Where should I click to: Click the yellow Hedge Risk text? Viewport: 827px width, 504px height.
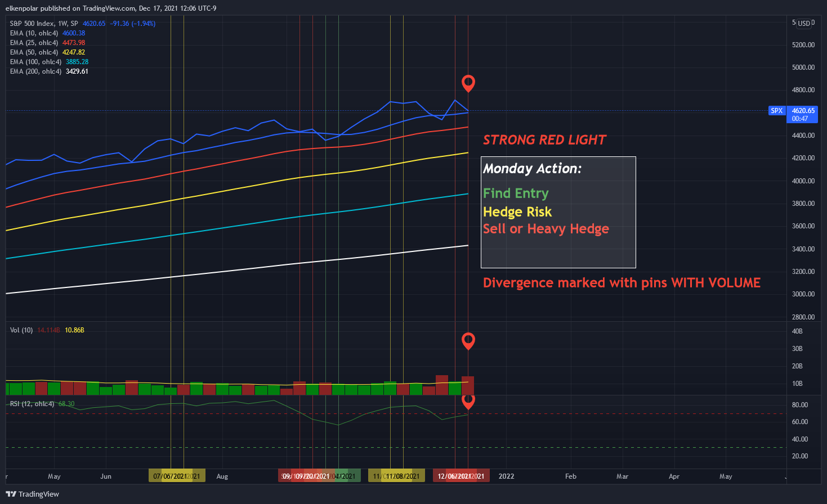click(517, 212)
